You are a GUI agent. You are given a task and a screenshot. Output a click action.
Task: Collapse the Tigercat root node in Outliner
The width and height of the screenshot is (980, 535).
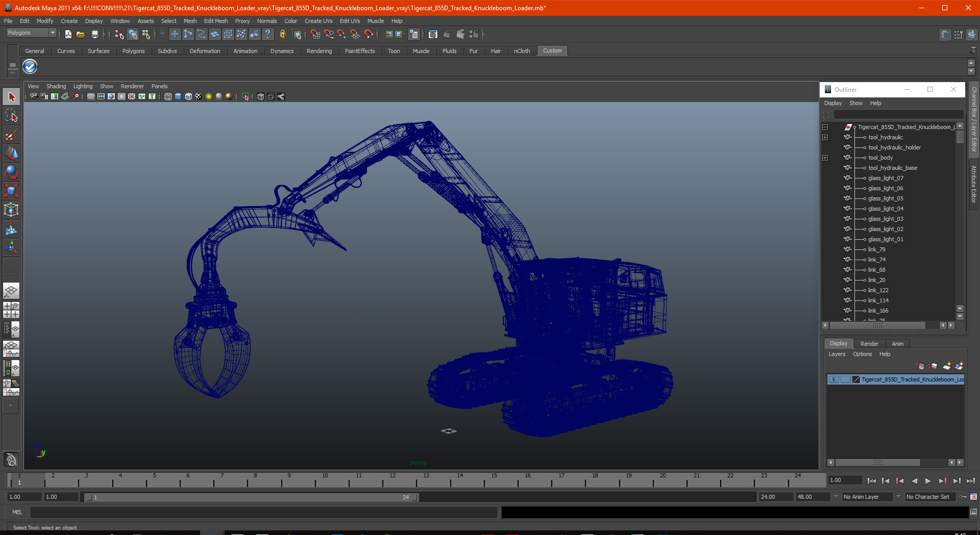tap(825, 127)
